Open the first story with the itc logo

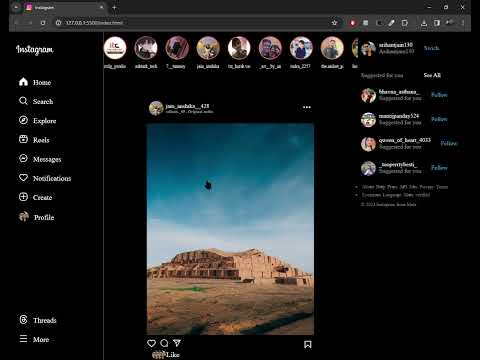point(115,48)
